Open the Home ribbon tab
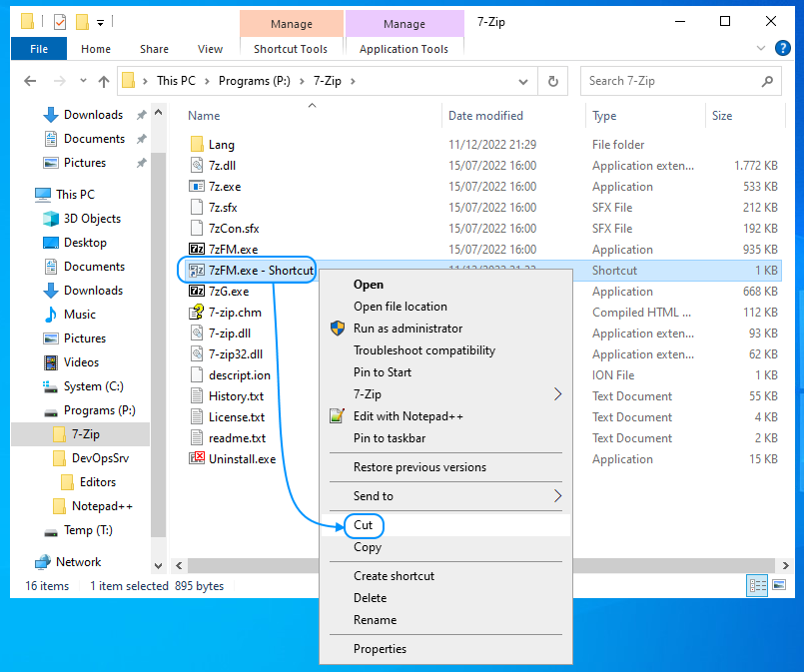Screen dimensions: 804x672 point(96,49)
